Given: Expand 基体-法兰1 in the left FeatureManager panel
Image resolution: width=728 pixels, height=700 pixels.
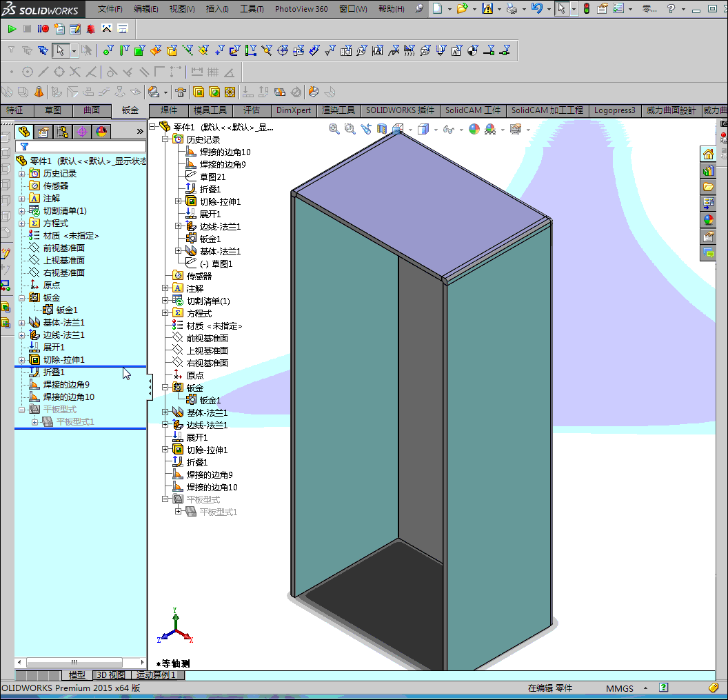Looking at the screenshot, I should click(x=22, y=323).
